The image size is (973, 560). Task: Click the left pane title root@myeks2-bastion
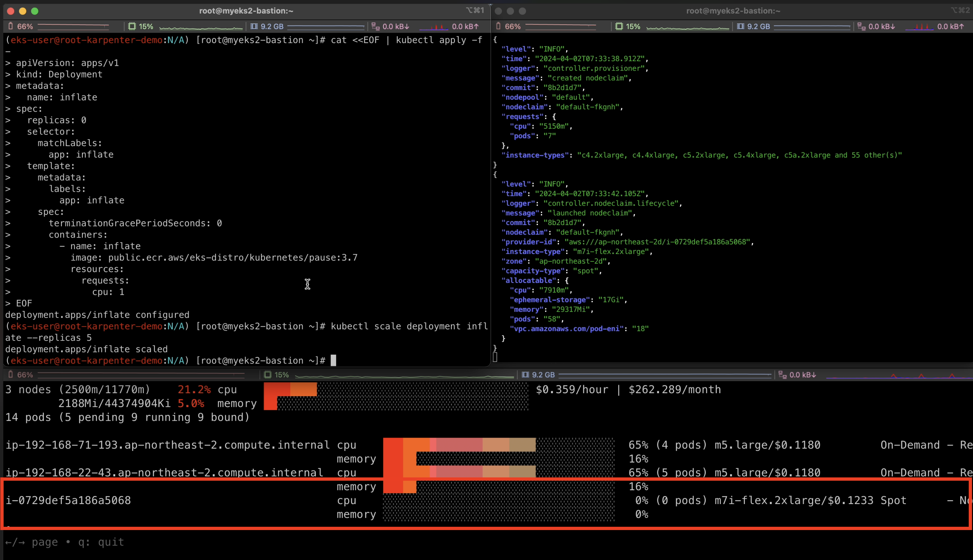(246, 11)
